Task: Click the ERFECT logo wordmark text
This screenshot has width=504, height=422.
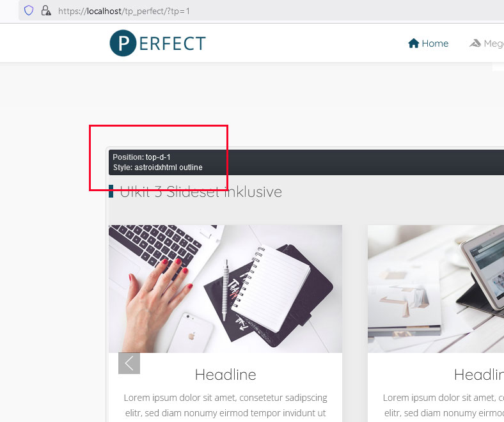Action: [x=172, y=43]
